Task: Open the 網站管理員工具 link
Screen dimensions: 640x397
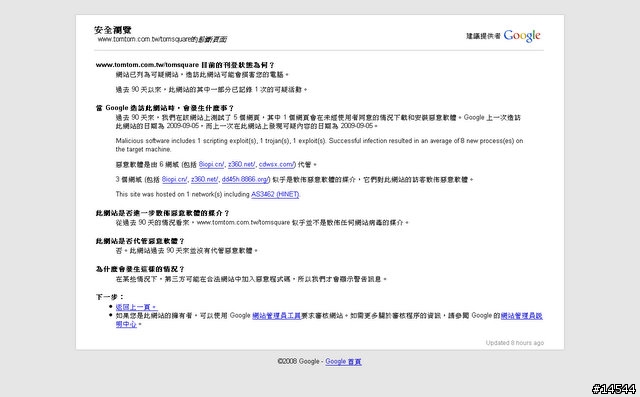Action: (276, 315)
